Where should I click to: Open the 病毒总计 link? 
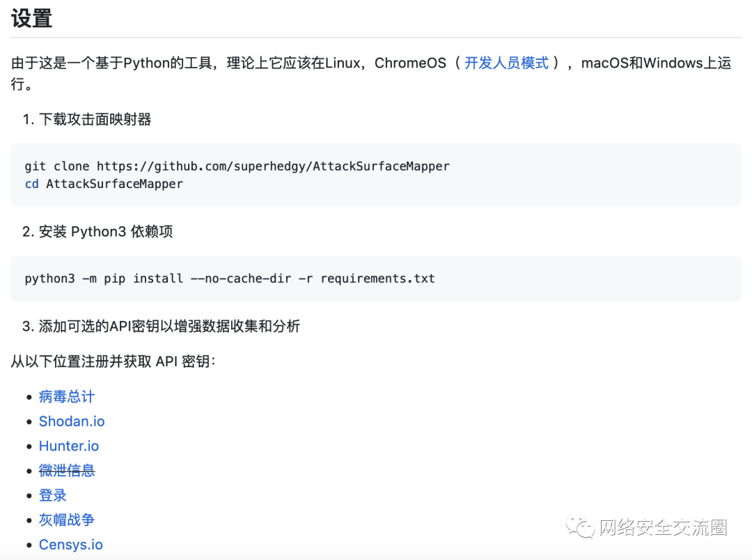[67, 396]
